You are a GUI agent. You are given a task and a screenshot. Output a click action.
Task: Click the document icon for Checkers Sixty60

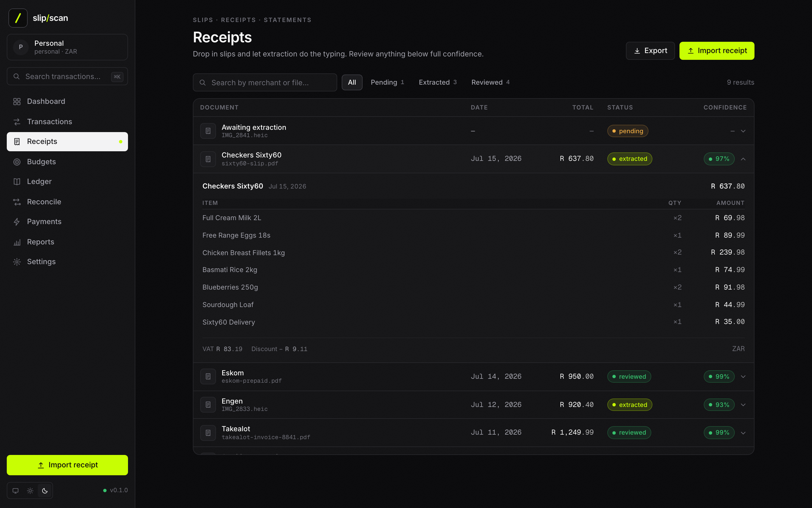208,159
